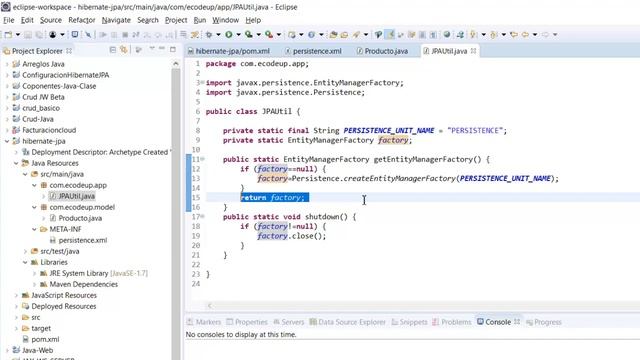Image resolution: width=640 pixels, height=360 pixels.
Task: Click the web browser globe icon
Action: pyautogui.click(x=447, y=35)
